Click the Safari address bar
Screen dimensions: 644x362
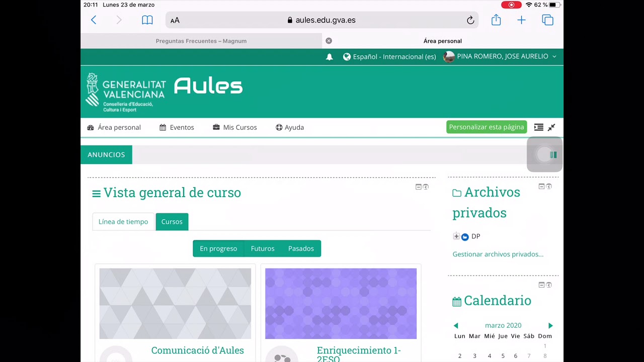(x=322, y=20)
